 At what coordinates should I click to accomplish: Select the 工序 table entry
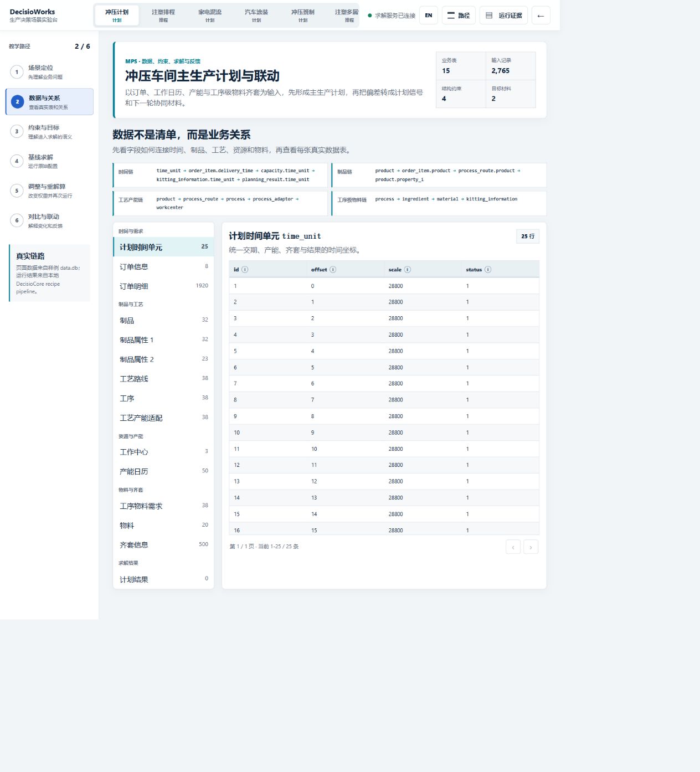pos(163,398)
